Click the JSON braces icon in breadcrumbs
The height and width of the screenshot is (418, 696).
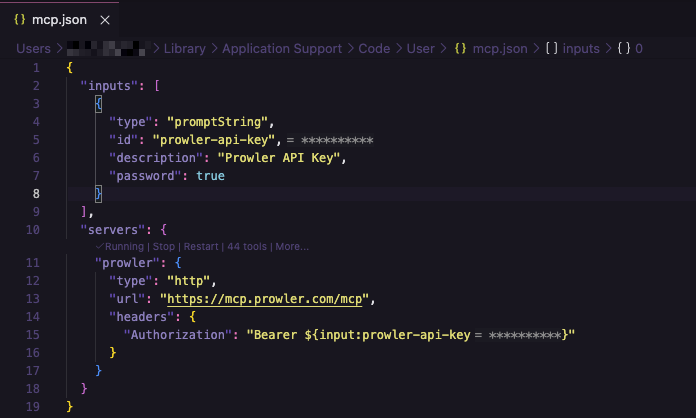tap(460, 48)
